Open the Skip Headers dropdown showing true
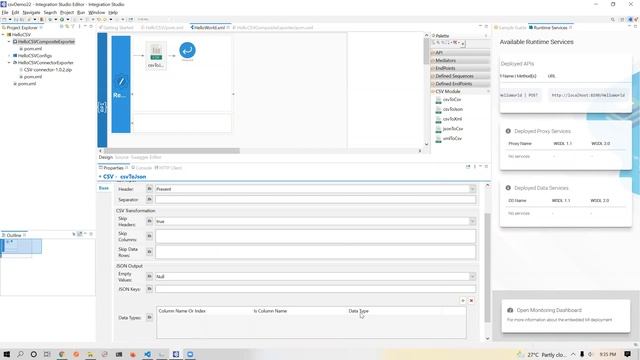 [x=472, y=221]
